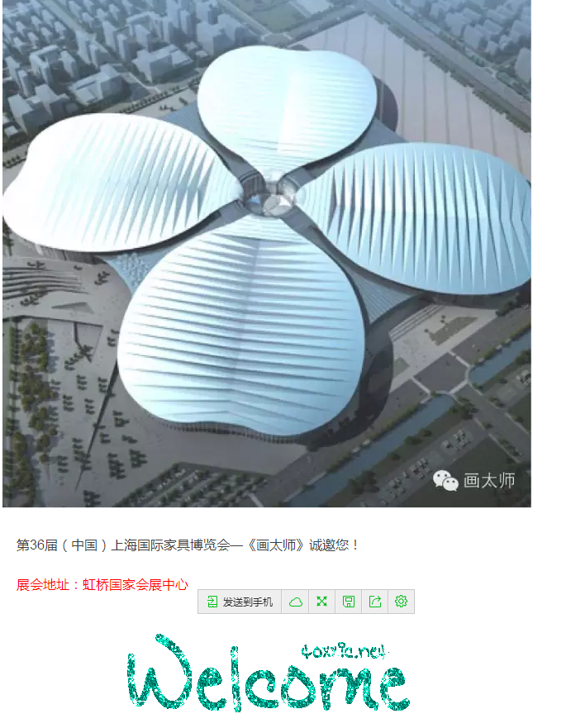Open fullscreen view with the arrows icon
The width and height of the screenshot is (571, 728).
321,602
